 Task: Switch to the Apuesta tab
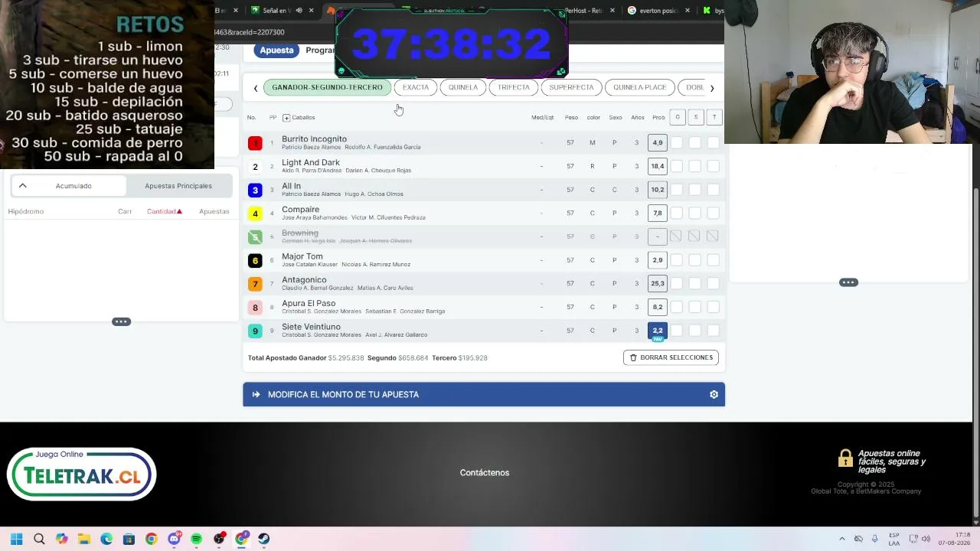[x=276, y=51]
